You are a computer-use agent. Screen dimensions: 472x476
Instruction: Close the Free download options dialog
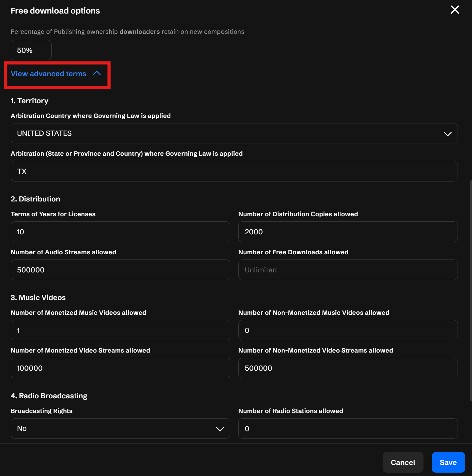coord(454,10)
